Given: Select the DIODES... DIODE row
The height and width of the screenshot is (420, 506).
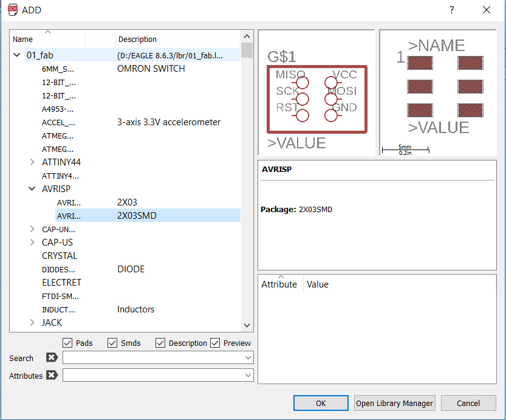Looking at the screenshot, I should point(125,269).
